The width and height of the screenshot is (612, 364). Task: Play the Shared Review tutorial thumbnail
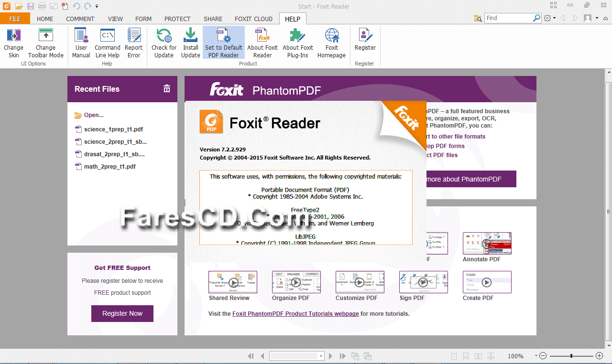pyautogui.click(x=233, y=282)
